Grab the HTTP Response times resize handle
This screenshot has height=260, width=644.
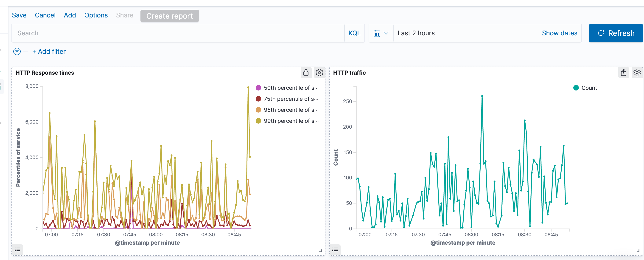(320, 251)
